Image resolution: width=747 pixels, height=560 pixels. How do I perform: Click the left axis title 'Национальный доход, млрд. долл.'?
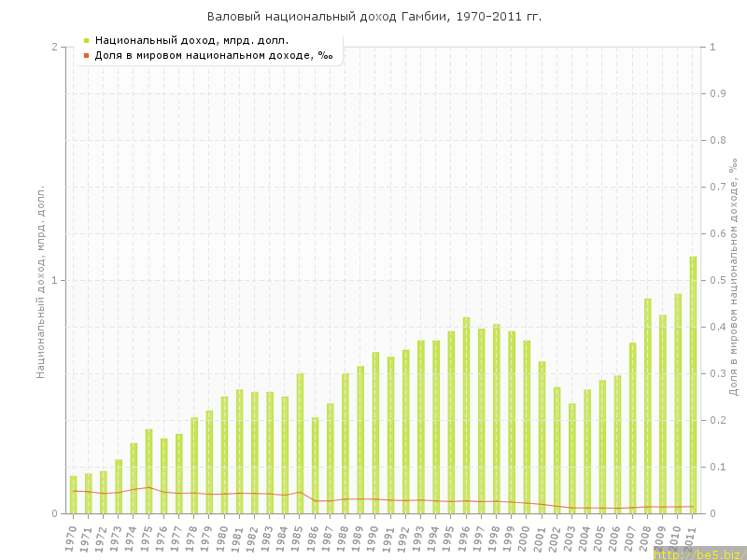pos(40,281)
